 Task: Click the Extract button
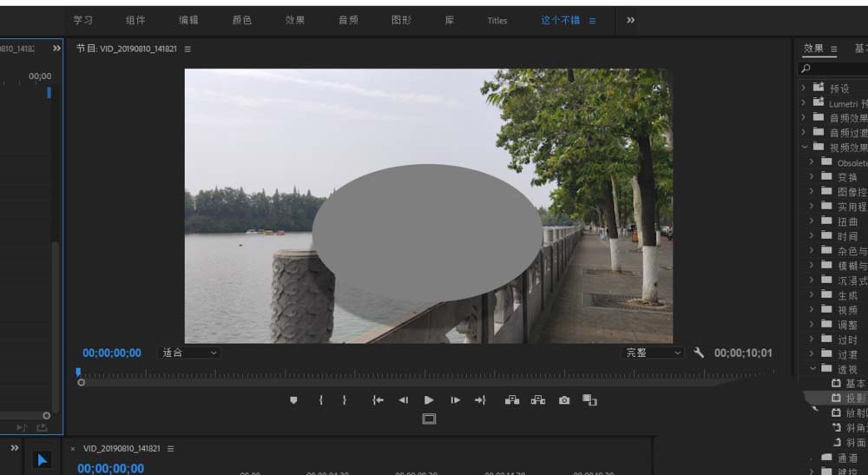538,400
